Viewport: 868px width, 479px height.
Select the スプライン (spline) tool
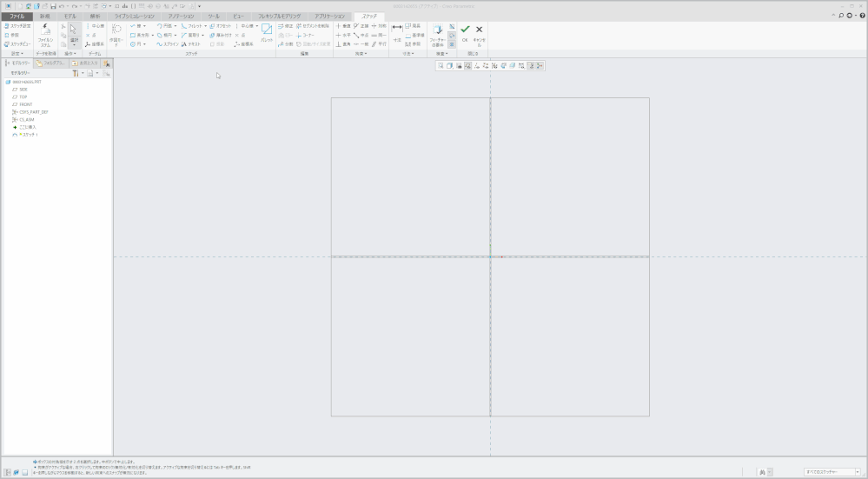tap(167, 43)
